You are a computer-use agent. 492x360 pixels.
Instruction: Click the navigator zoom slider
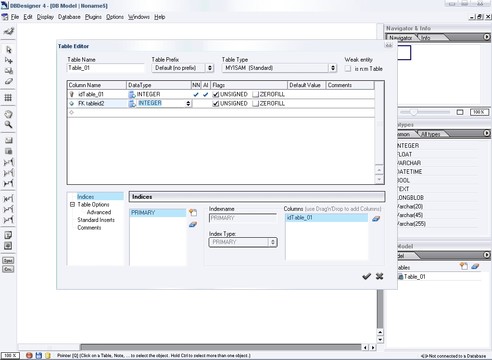coord(413,112)
